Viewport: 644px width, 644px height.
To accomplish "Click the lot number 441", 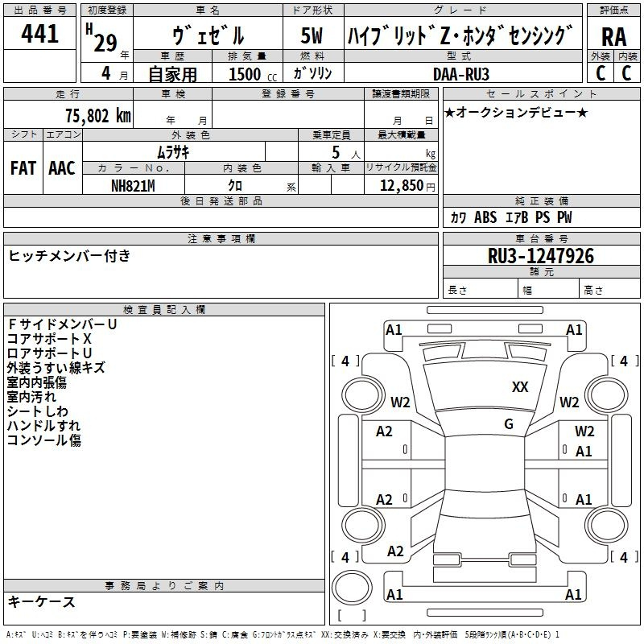I will pos(40,35).
